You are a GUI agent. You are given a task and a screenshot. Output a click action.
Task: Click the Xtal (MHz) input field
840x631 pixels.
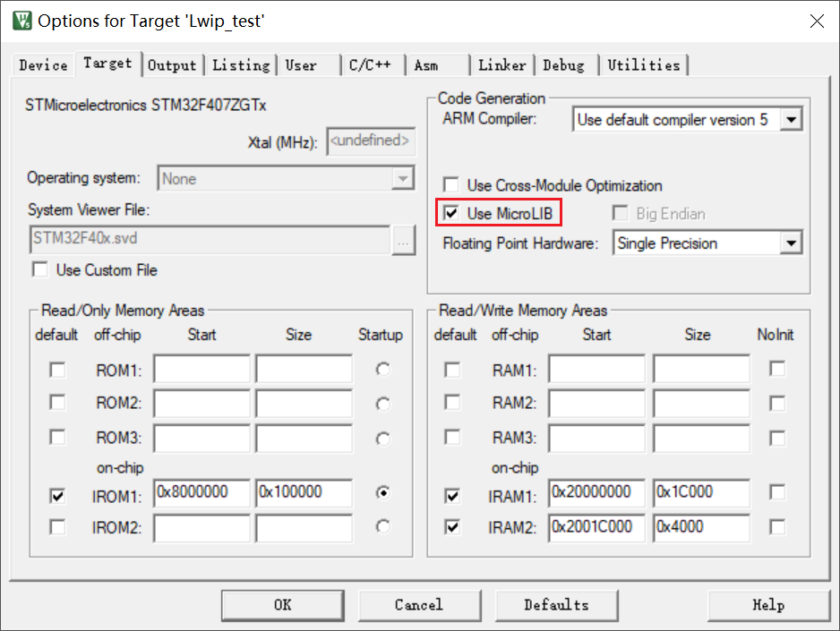pos(371,141)
